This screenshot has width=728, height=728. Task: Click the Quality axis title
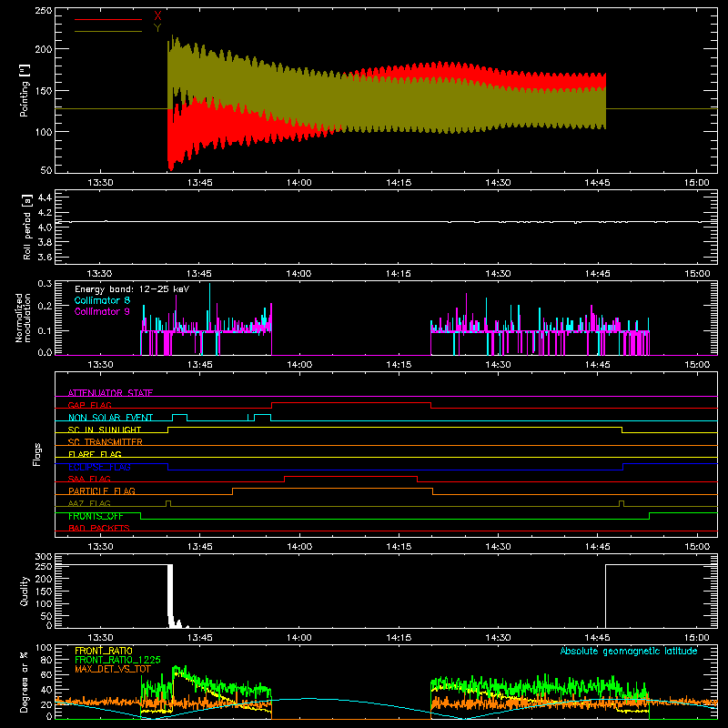point(25,591)
